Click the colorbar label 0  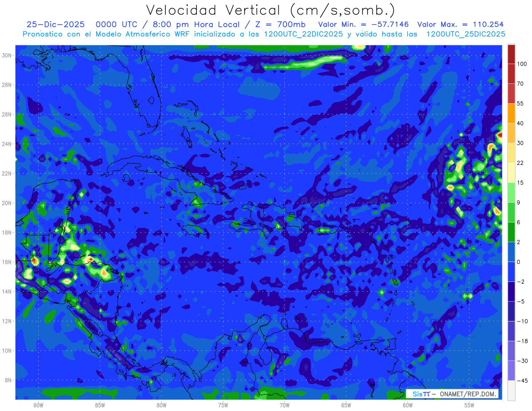519,262
